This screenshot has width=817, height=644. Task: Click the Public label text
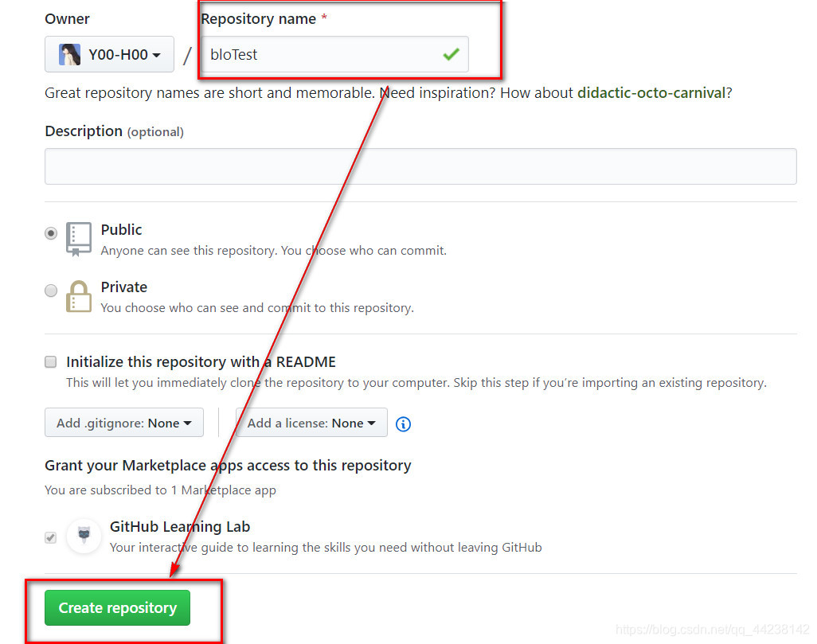click(121, 230)
